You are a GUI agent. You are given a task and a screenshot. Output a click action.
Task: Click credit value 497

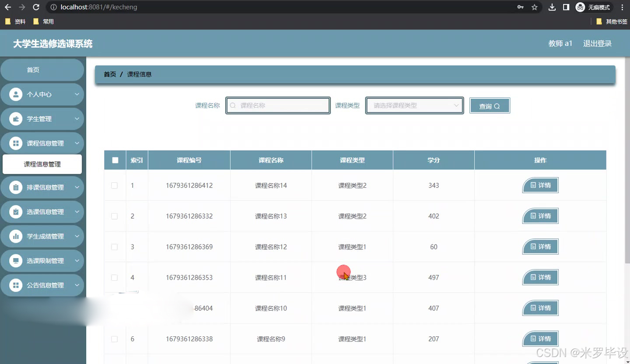click(x=434, y=277)
